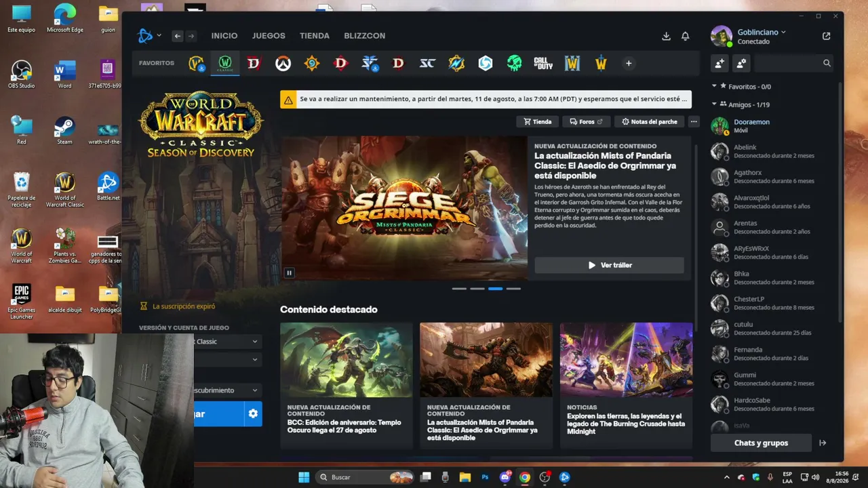The image size is (868, 488).
Task: Select the first carousel slide indicator
Action: pyautogui.click(x=459, y=289)
